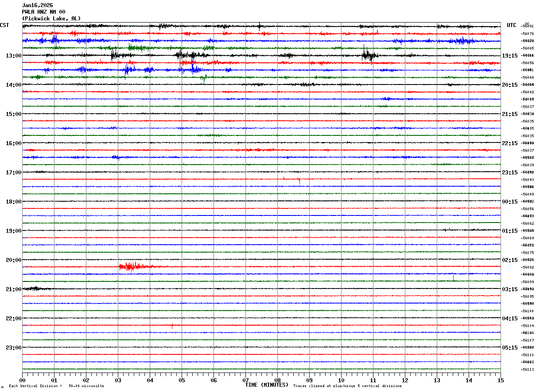Click the red spike on the 22:15 trace

(172, 326)
